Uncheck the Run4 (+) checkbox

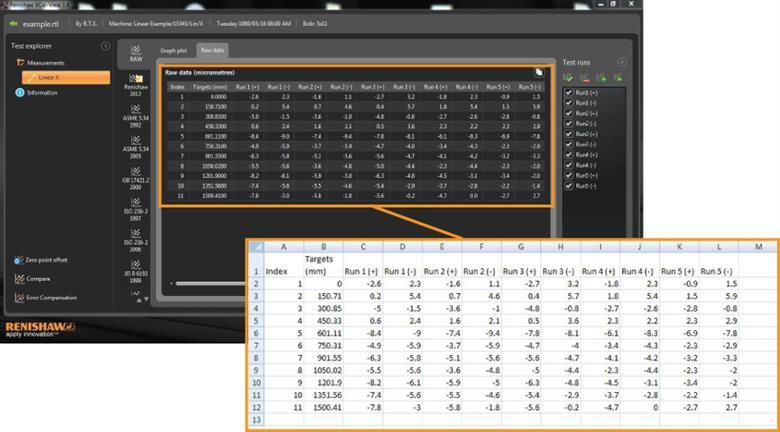coord(569,155)
